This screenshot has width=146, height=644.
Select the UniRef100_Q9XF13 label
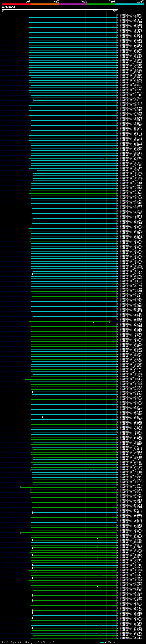point(131,100)
